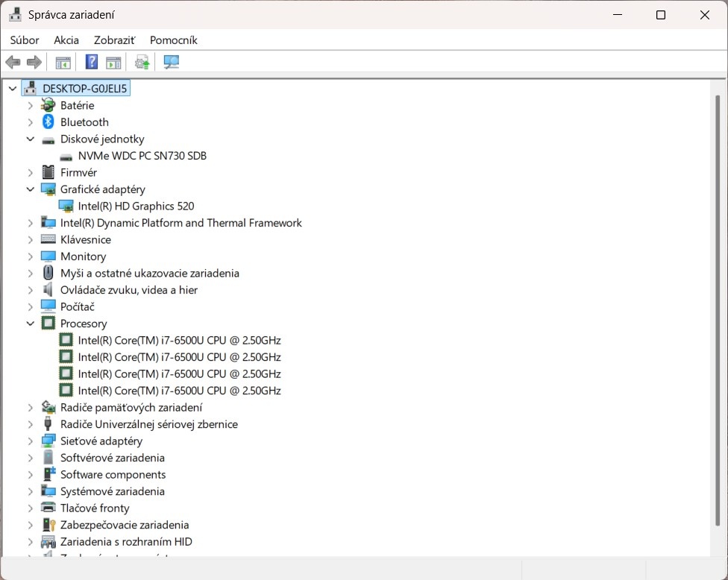Click the vertical scrollbar on the right
The width and height of the screenshot is (728, 580).
pos(720,298)
